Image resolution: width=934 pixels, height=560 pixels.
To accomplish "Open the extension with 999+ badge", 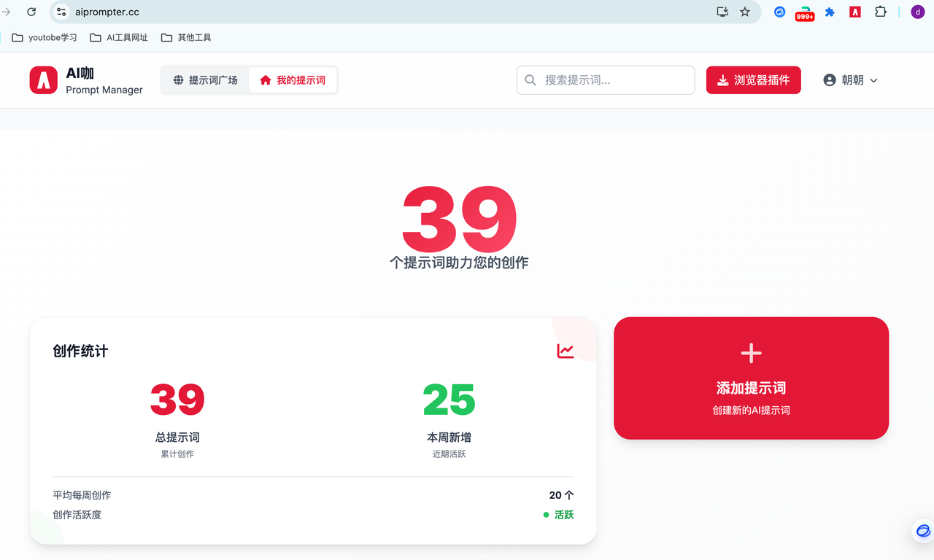I will (x=805, y=12).
